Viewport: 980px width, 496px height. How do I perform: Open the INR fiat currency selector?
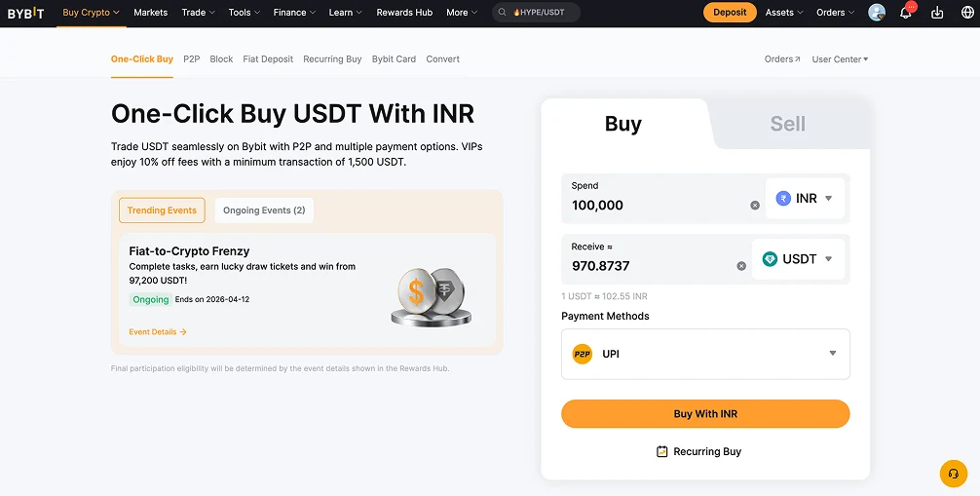pos(805,198)
